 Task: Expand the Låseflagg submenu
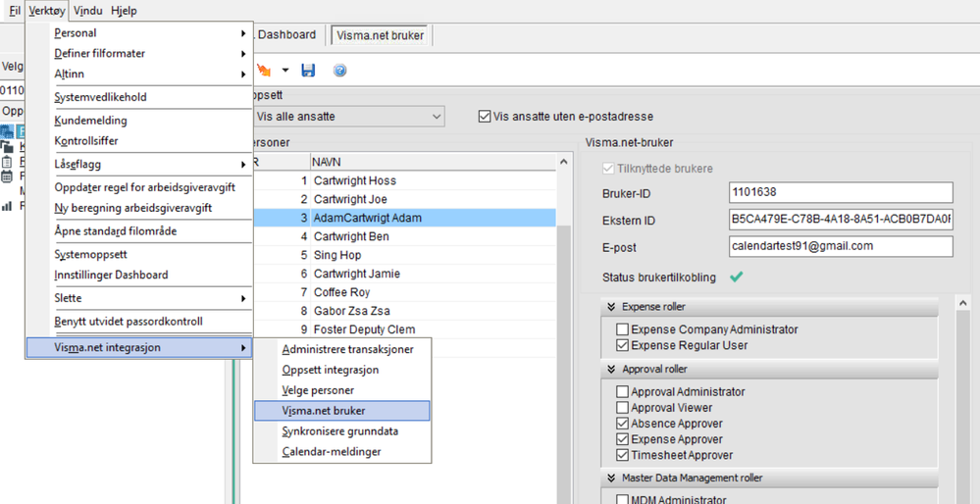click(x=138, y=165)
